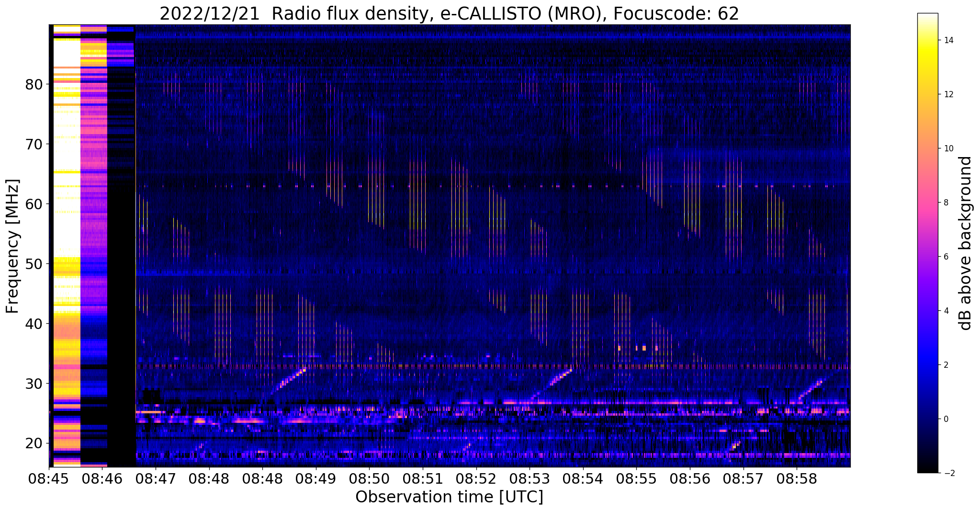Select the 30 tick on the frequency axis
The image size is (980, 511).
click(34, 384)
